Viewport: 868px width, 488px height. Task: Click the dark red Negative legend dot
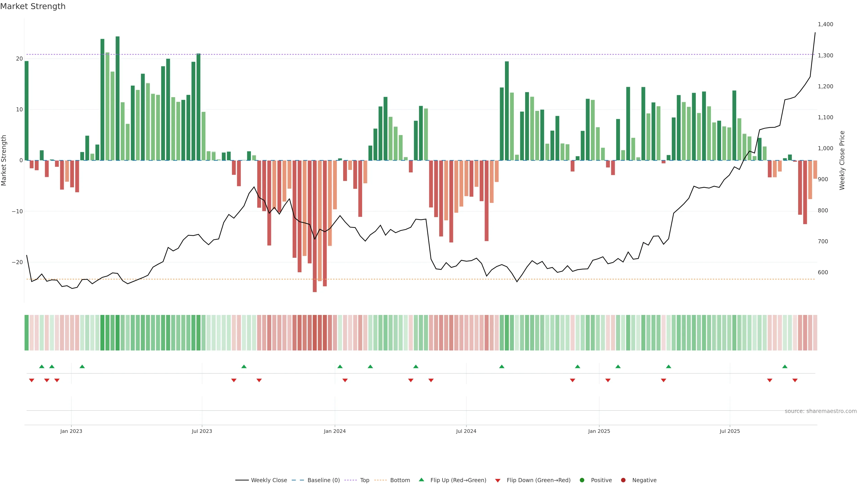623,480
